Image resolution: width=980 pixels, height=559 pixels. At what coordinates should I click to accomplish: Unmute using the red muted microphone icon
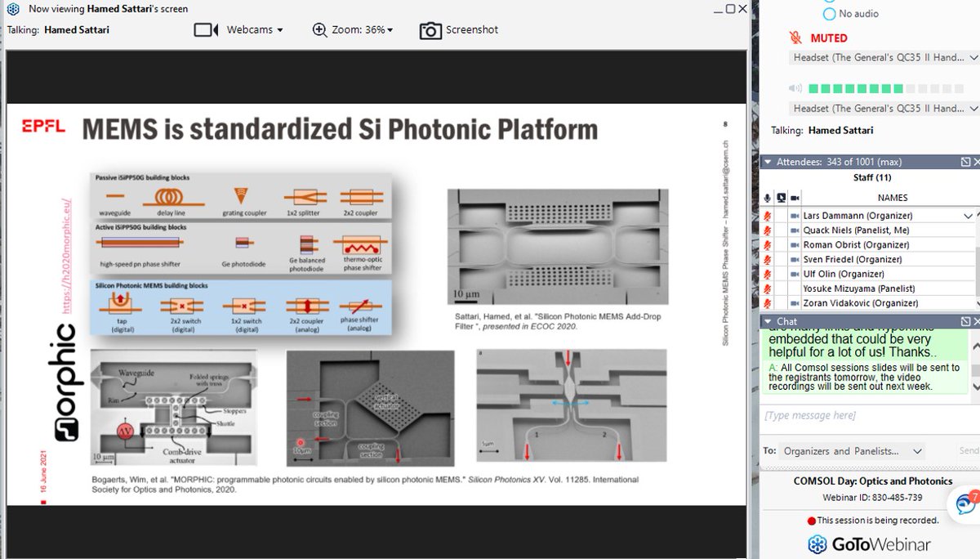tap(795, 38)
